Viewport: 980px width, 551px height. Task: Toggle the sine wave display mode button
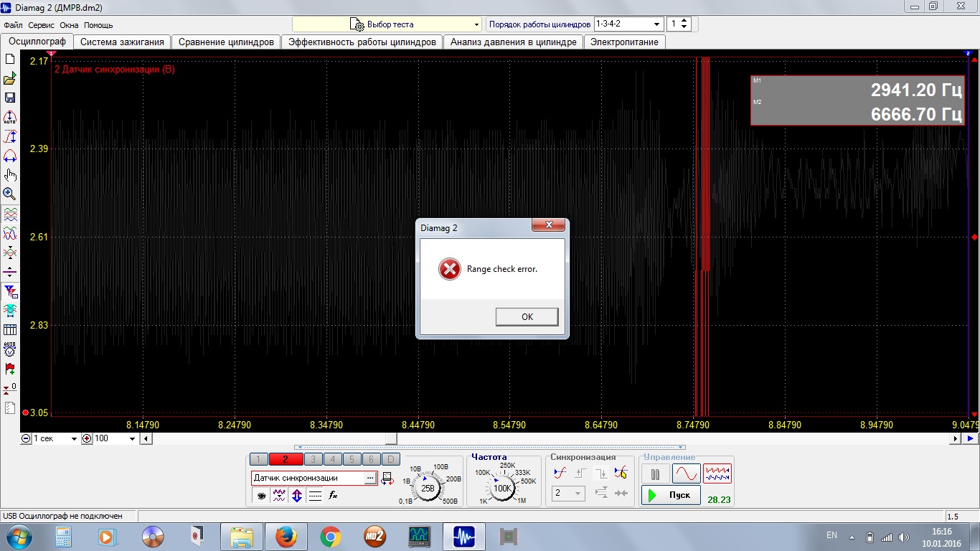(x=686, y=474)
